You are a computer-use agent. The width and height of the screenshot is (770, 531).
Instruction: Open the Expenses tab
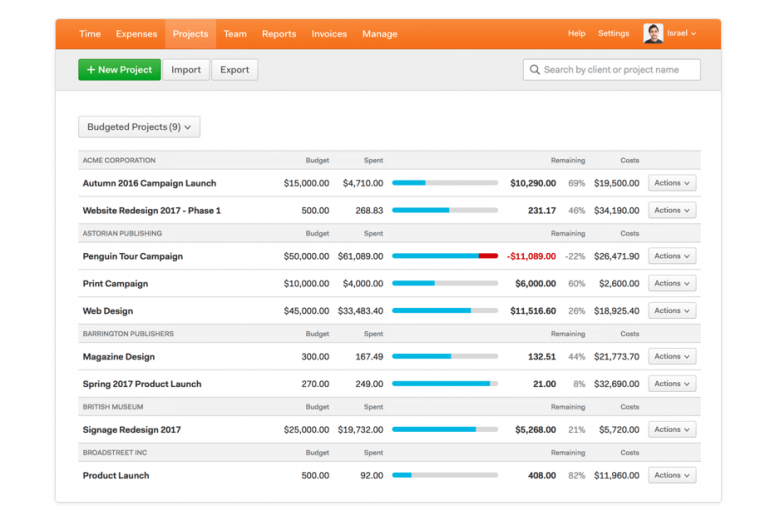click(136, 34)
